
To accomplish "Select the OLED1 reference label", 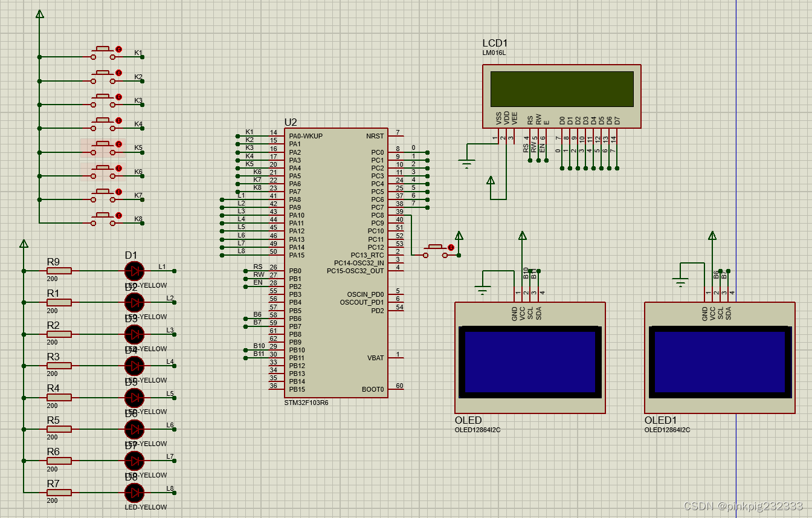I will pyautogui.click(x=660, y=421).
